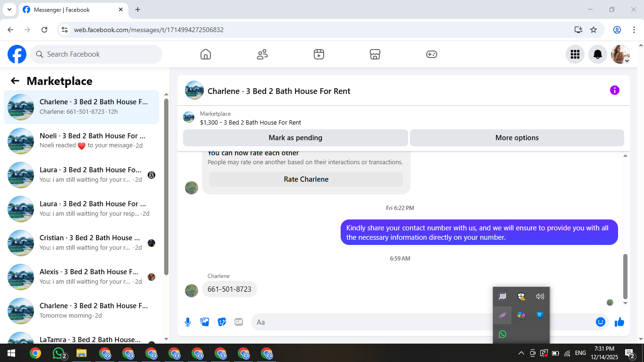644x362 pixels.
Task: Open the purple feather tray icon
Action: pyautogui.click(x=502, y=315)
